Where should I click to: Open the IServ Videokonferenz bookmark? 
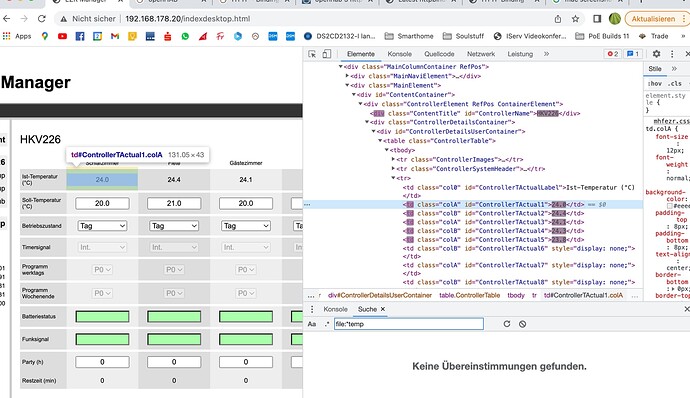click(530, 36)
